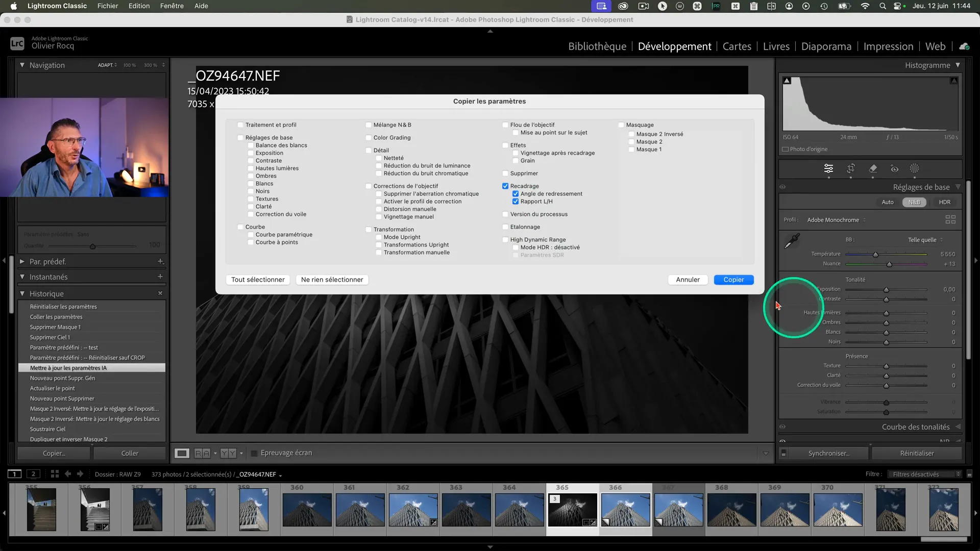Select the Masking tool icon
The height and width of the screenshot is (551, 980).
pyautogui.click(x=914, y=168)
